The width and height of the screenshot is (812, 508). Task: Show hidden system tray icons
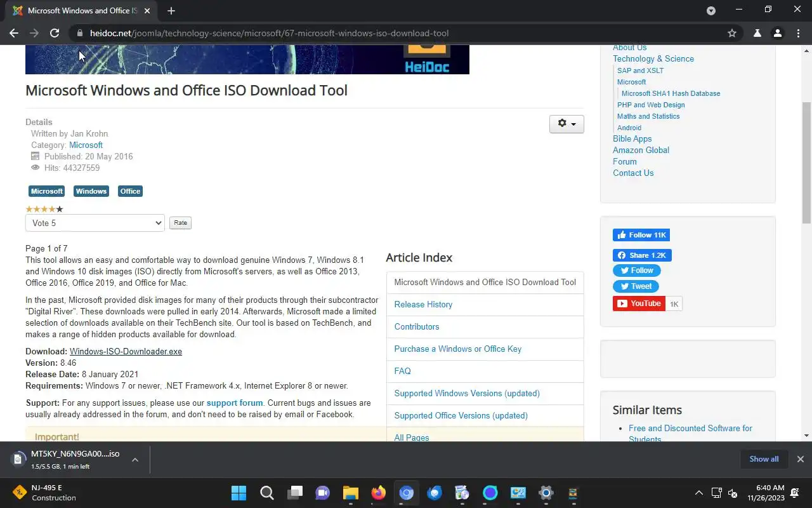pos(699,493)
